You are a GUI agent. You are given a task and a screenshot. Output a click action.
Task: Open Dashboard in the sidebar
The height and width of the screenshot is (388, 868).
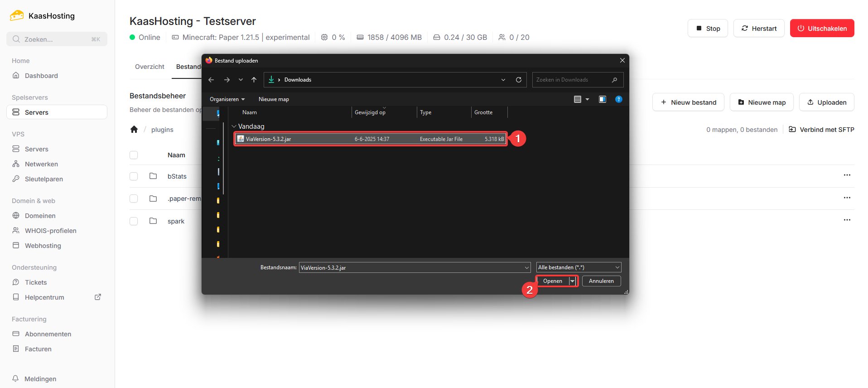click(x=41, y=76)
